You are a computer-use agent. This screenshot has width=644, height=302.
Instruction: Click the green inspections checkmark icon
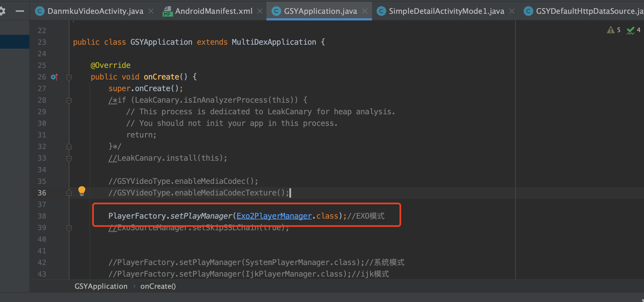(631, 30)
